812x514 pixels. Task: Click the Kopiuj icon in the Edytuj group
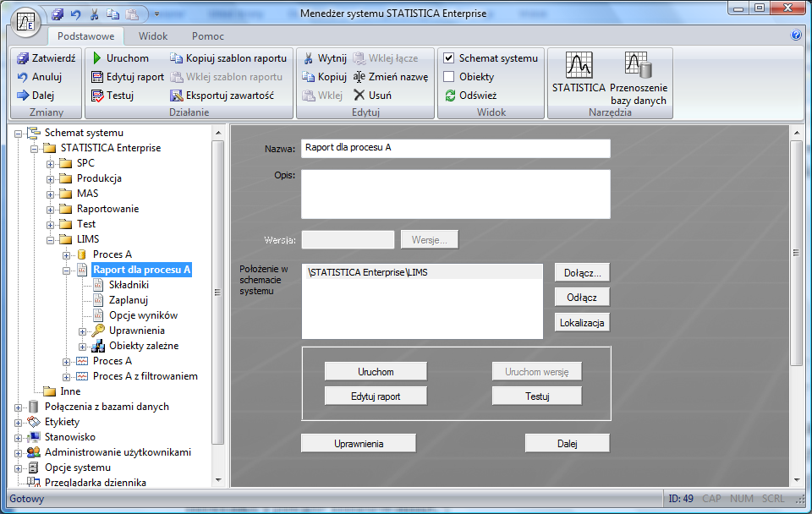click(309, 77)
